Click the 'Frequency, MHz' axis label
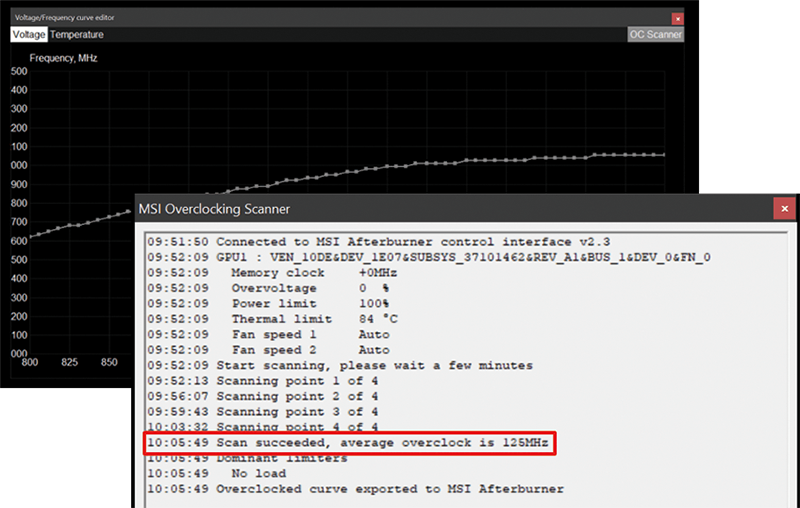 coord(63,58)
